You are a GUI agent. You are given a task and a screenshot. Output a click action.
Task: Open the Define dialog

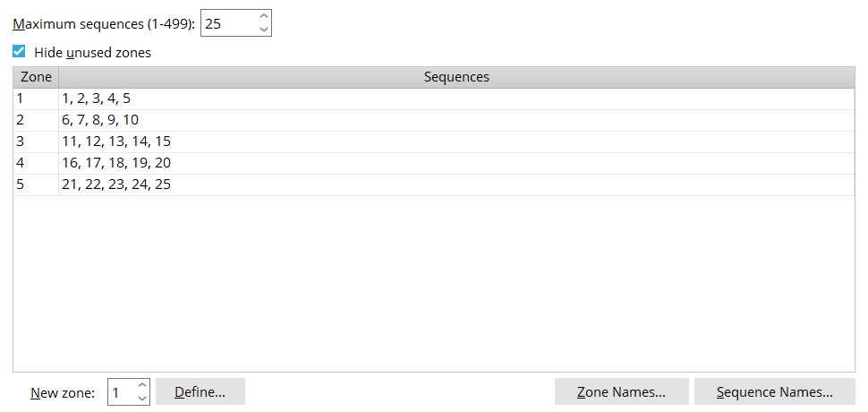(x=200, y=392)
